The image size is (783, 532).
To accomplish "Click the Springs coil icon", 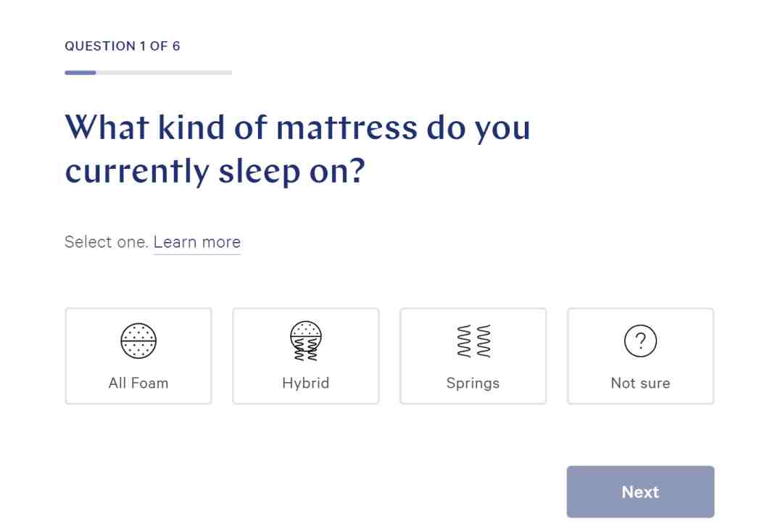I will click(473, 341).
